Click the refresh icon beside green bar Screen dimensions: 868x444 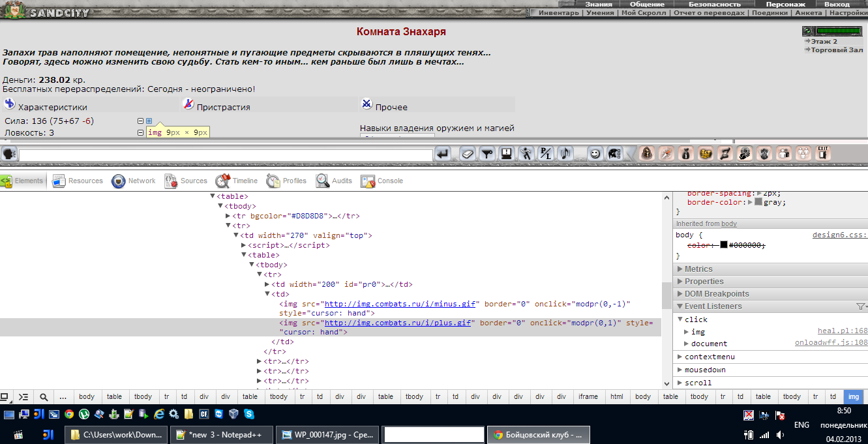[808, 31]
